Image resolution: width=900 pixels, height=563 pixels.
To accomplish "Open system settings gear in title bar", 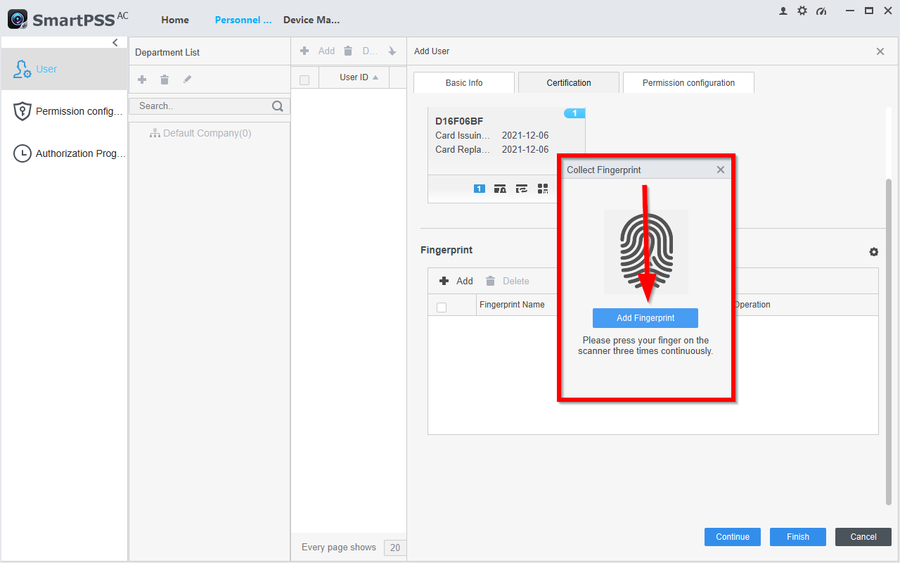I will pos(802,10).
